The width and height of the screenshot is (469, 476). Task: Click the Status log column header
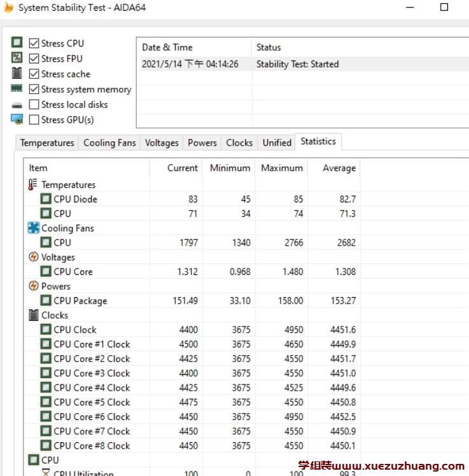[360, 47]
